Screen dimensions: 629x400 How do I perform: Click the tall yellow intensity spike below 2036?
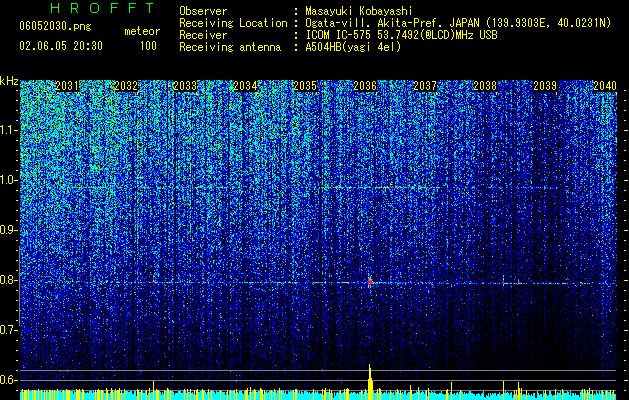coord(370,382)
